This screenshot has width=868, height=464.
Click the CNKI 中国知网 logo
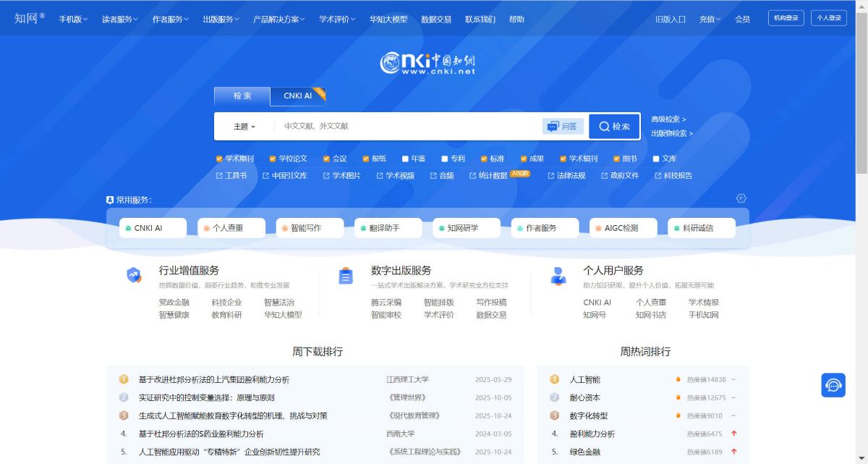[x=428, y=63]
